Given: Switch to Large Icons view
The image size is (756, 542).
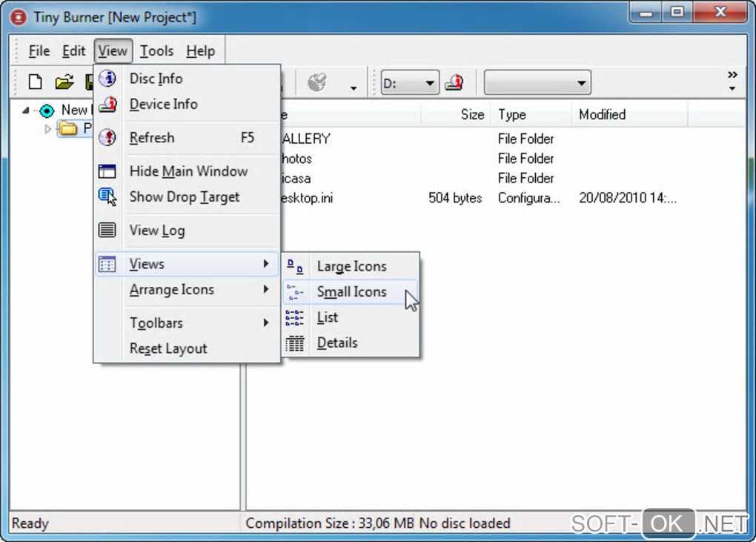Looking at the screenshot, I should coord(351,266).
